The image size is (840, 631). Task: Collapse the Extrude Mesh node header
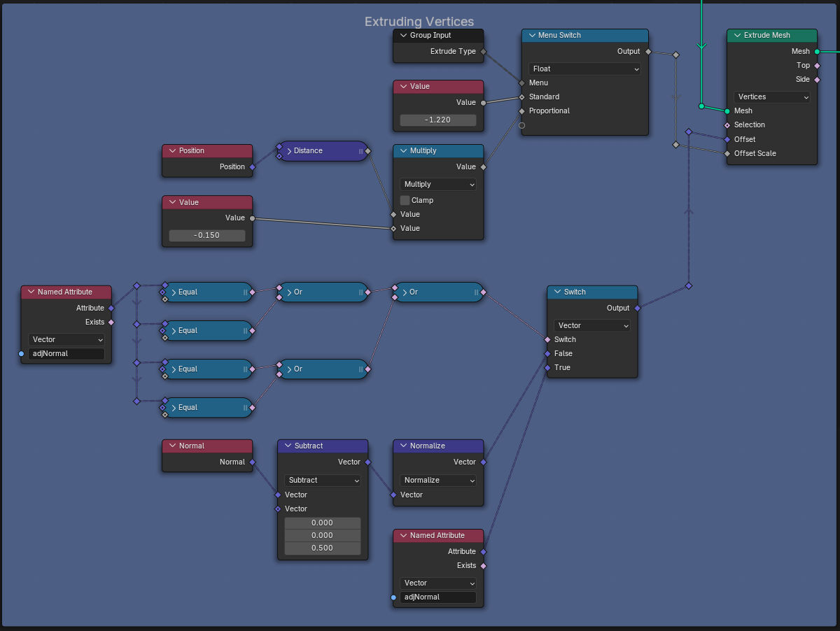coord(736,35)
